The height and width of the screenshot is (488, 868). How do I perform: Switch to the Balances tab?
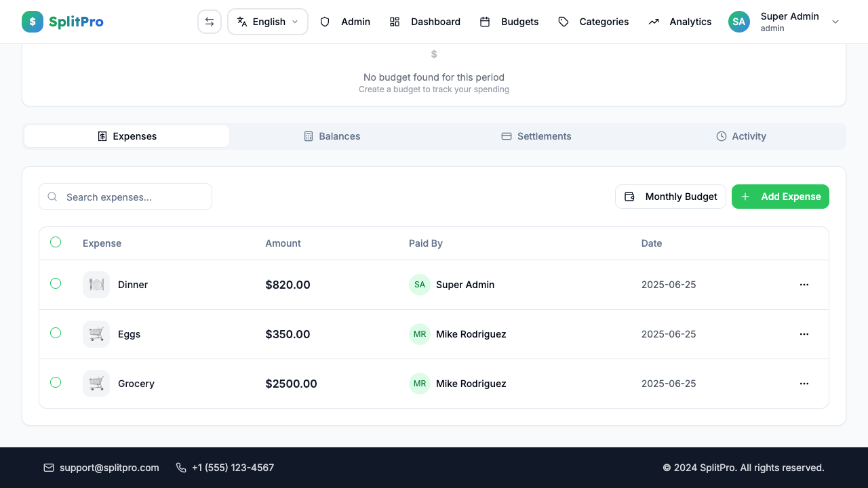click(332, 136)
